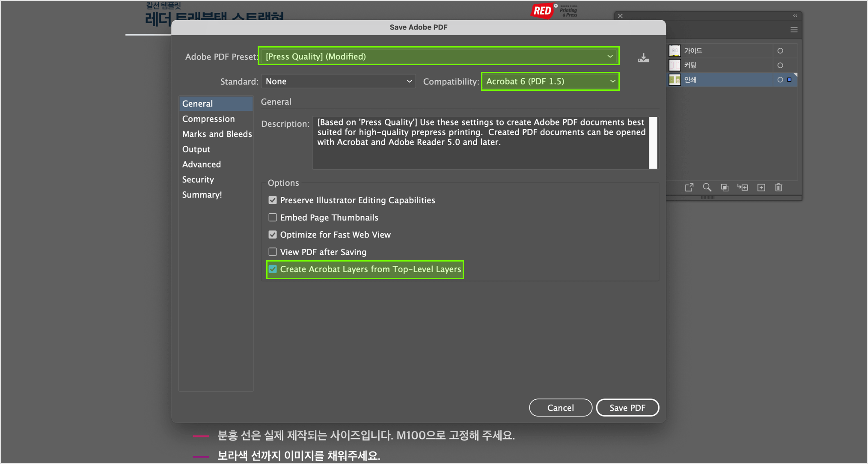Viewport: 868px width, 464px height.
Task: Click the Description scrollbar
Action: click(653, 143)
